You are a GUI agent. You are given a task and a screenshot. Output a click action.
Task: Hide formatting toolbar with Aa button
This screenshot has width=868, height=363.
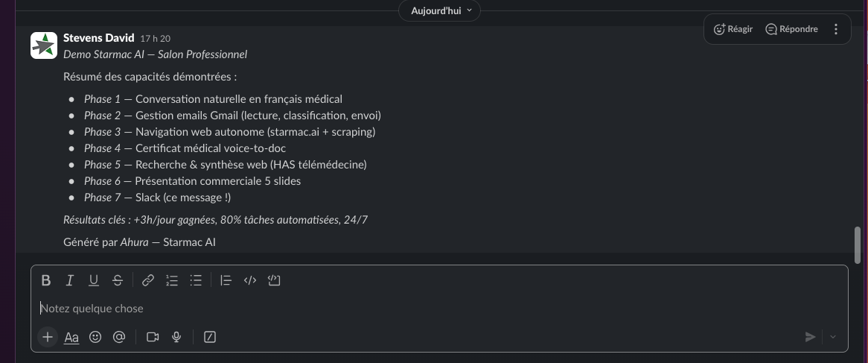coord(71,337)
